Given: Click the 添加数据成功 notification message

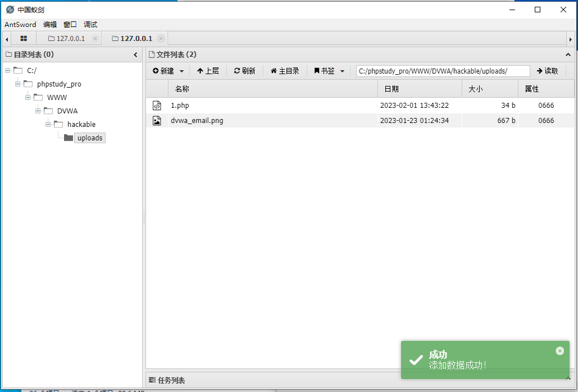Looking at the screenshot, I should point(457,365).
